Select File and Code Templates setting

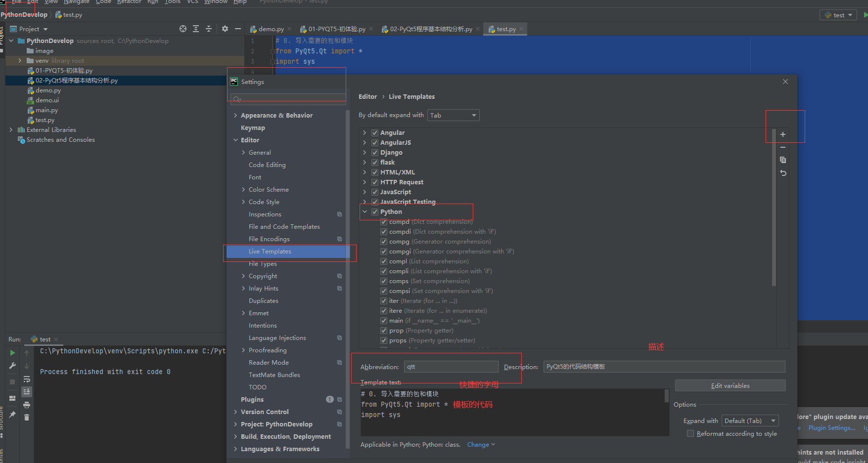pyautogui.click(x=284, y=226)
